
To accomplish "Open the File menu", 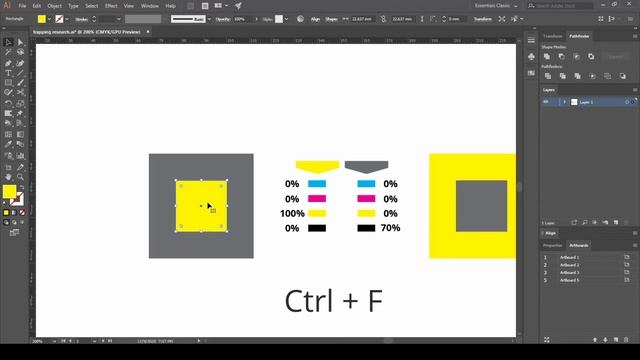I will coord(22,6).
